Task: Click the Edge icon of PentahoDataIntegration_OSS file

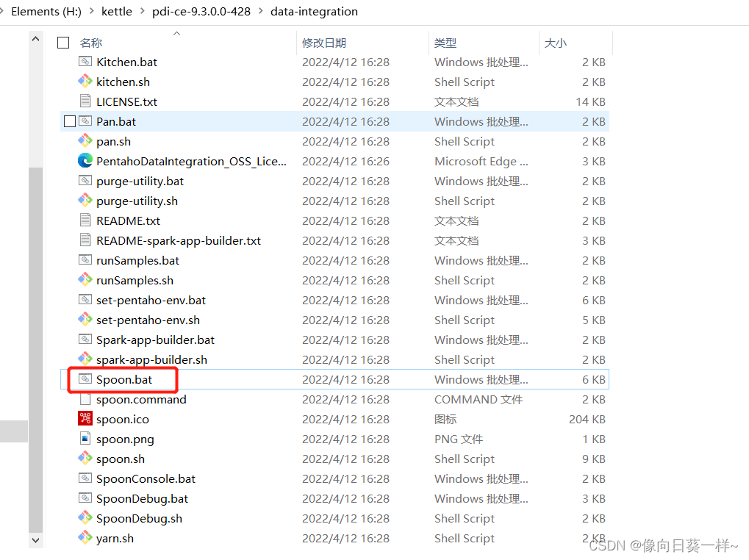Action: tap(85, 161)
